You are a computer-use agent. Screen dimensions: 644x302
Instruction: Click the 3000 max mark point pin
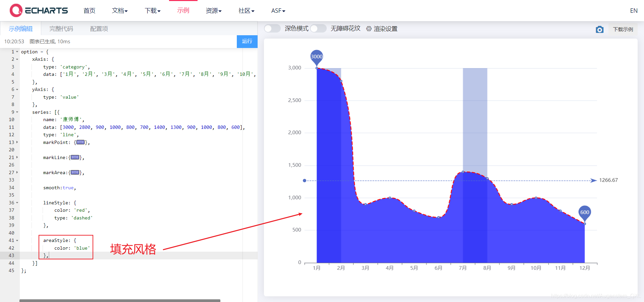pos(317,58)
